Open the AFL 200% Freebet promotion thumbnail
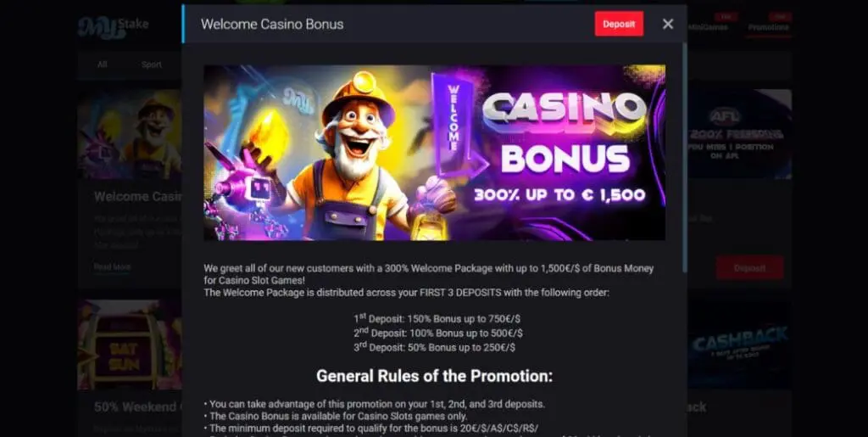 [739, 134]
